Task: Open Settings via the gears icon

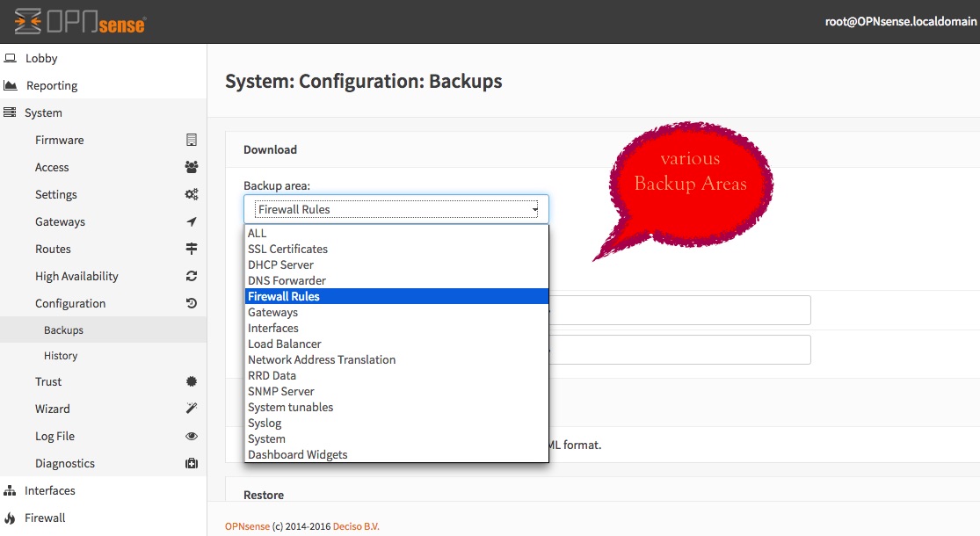Action: (192, 194)
